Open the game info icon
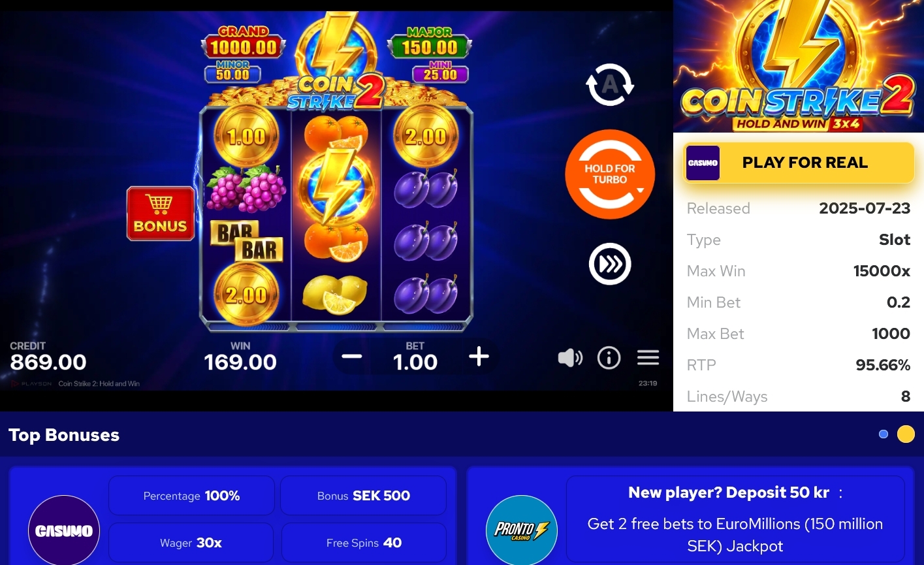Viewport: 924px width, 565px height. (x=609, y=357)
